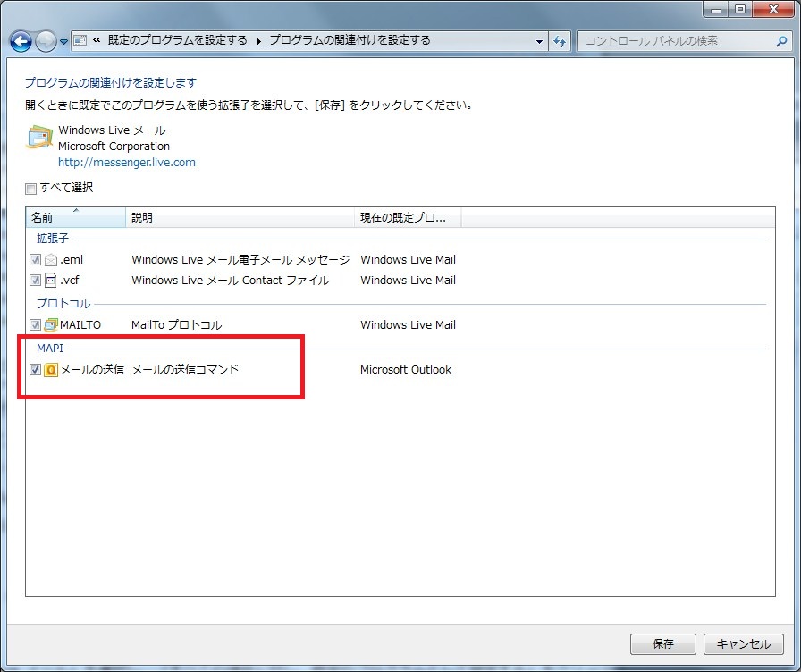Click the Windows Live Mail program icon
This screenshot has width=801, height=672.
[x=39, y=138]
